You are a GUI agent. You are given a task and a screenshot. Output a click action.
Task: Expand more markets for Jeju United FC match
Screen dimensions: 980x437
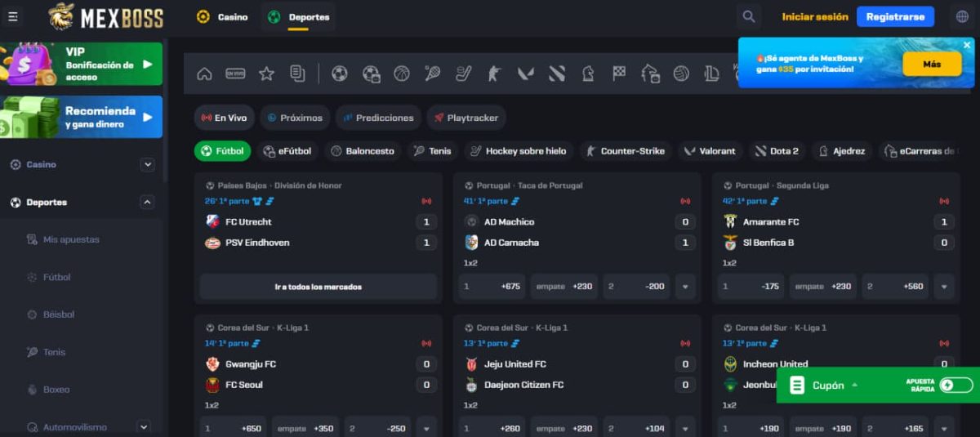[684, 428]
